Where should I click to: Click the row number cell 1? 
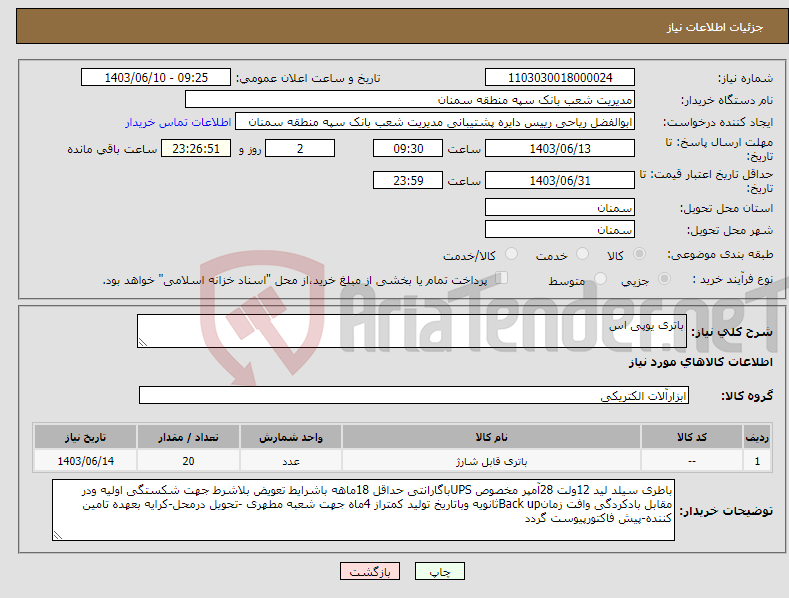point(757,461)
